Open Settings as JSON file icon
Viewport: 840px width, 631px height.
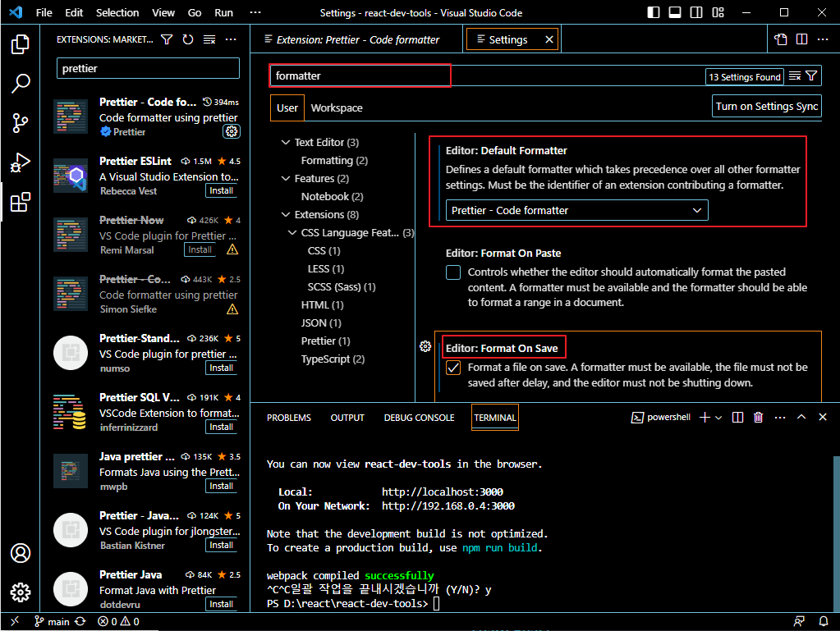781,39
